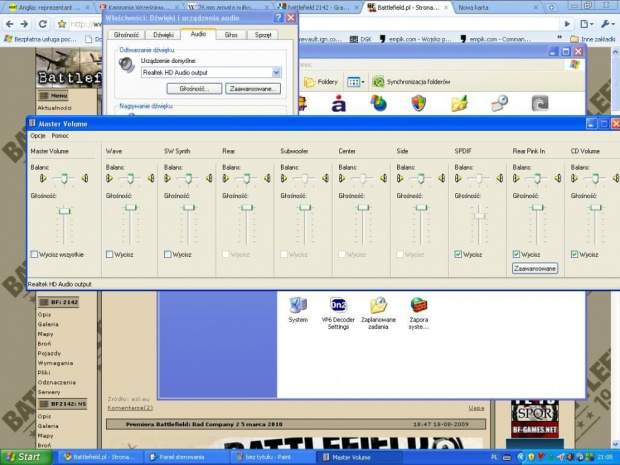Image resolution: width=620 pixels, height=465 pixels.
Task: Mute the SW Synth channel checkbox
Action: tap(168, 254)
